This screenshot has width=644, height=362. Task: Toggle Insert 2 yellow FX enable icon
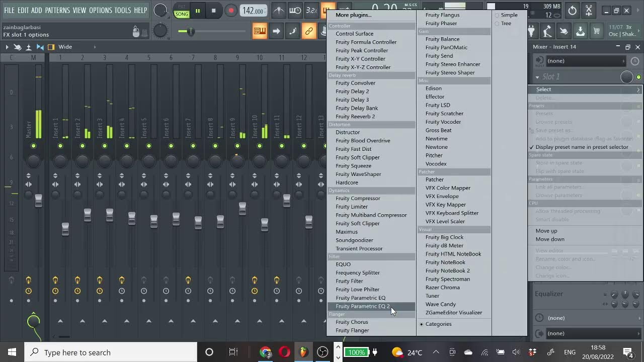click(77, 280)
